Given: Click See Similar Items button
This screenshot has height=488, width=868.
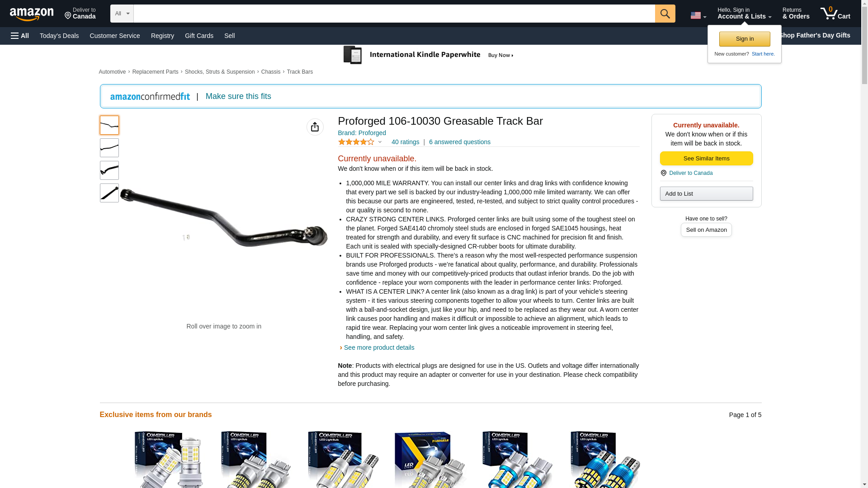Looking at the screenshot, I should 706,159.
